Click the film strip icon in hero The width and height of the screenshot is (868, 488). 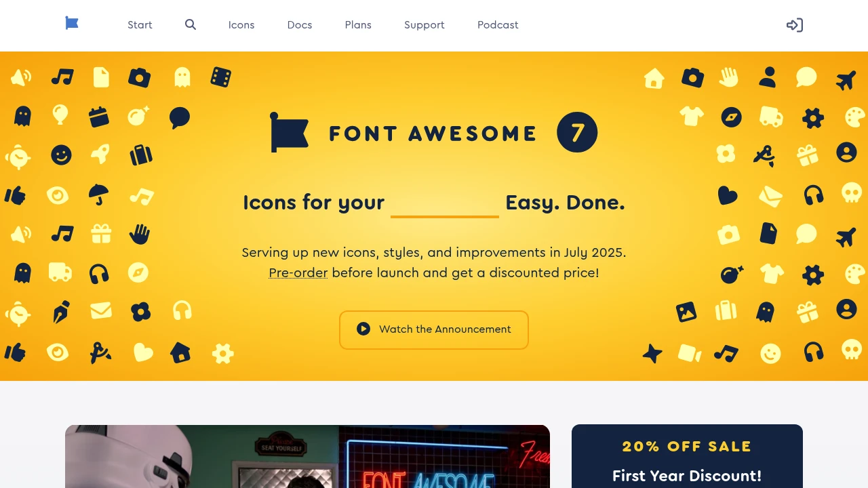(221, 77)
